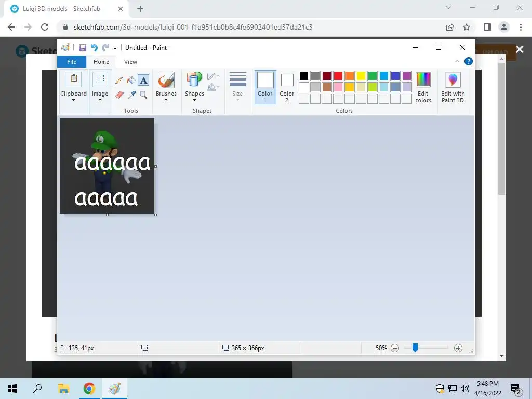The height and width of the screenshot is (399, 532).
Task: Select the Magnifier tool
Action: (143, 95)
